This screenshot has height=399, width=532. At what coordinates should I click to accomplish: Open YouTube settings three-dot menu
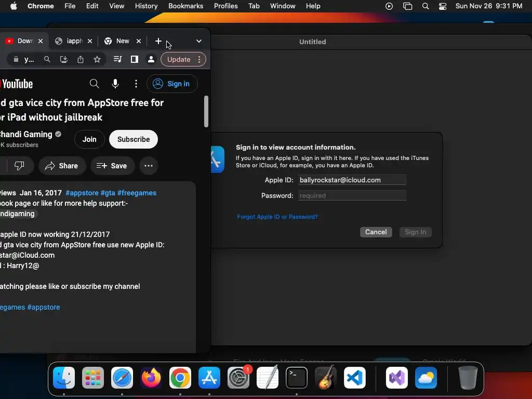point(136,84)
